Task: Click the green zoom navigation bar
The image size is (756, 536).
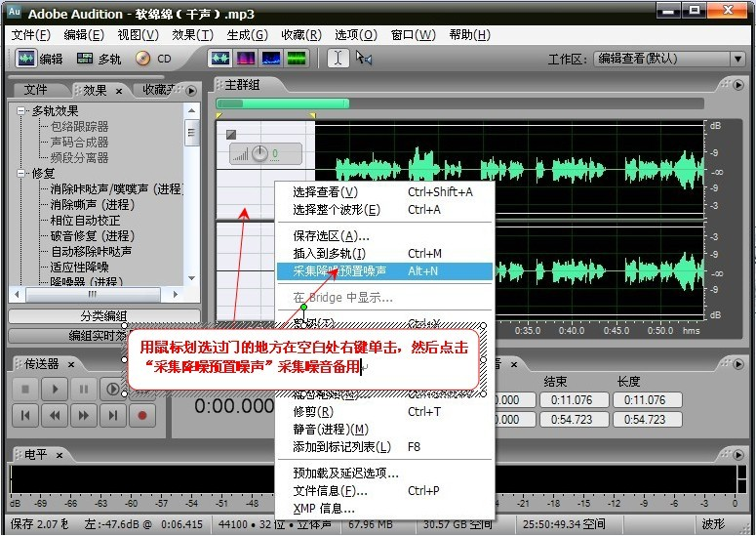Action: click(x=283, y=103)
